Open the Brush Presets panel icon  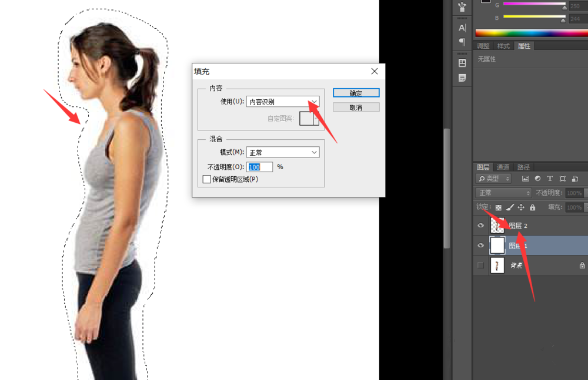462,6
